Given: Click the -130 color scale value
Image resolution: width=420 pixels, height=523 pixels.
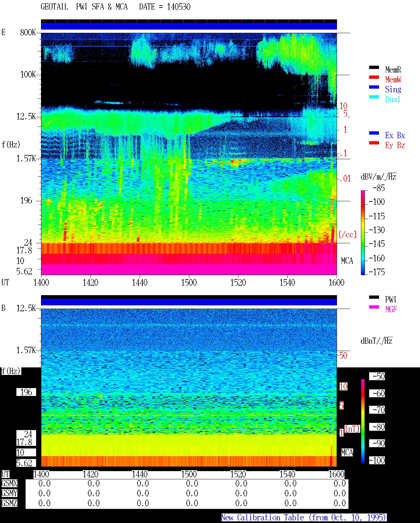Looking at the screenshot, I should click(x=377, y=230).
